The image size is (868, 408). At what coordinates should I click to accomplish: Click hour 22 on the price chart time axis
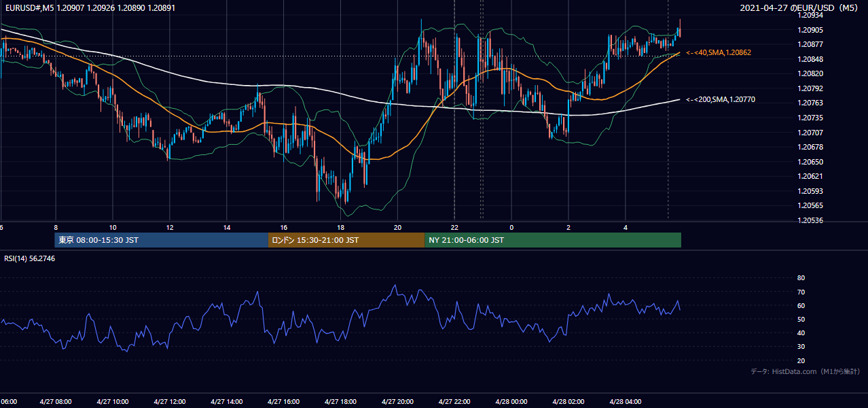(x=455, y=228)
